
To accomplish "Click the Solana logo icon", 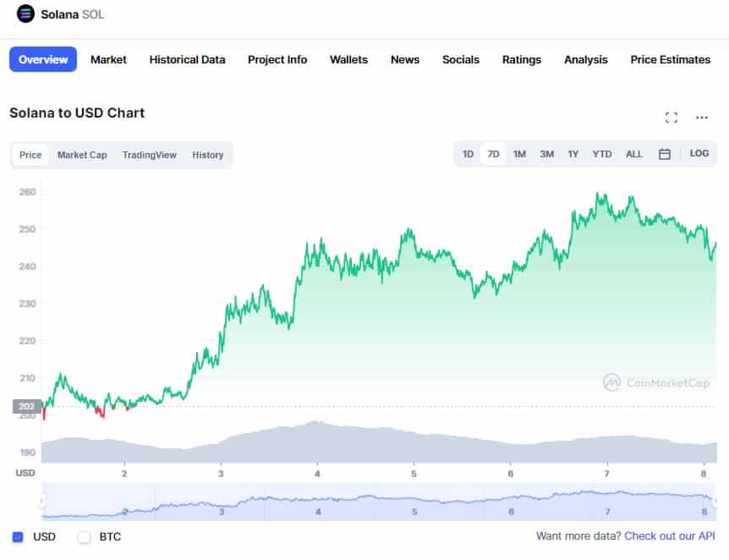I will point(25,14).
